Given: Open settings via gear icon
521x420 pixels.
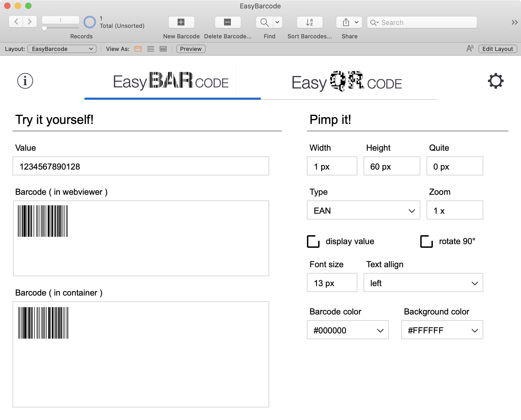Looking at the screenshot, I should pos(496,81).
